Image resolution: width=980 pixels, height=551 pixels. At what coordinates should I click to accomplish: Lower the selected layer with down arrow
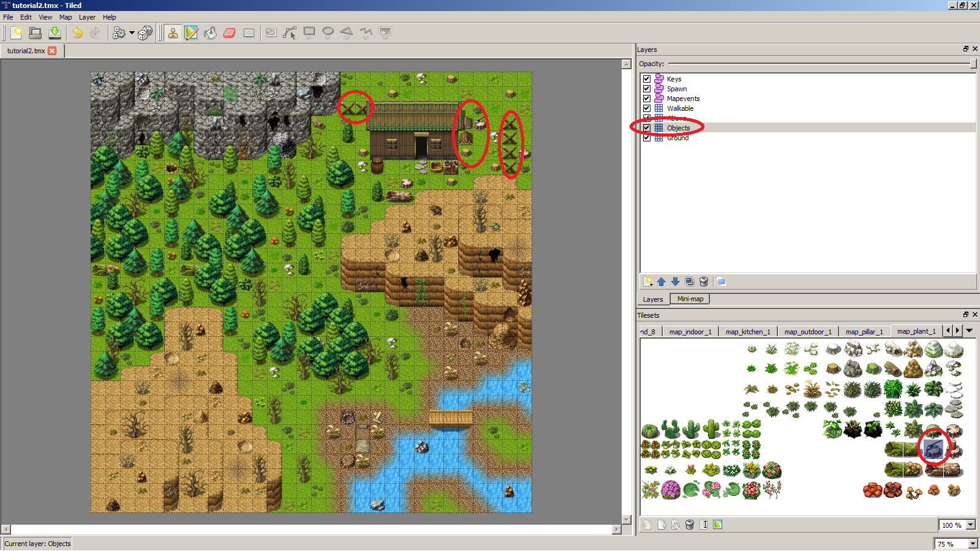pos(676,282)
